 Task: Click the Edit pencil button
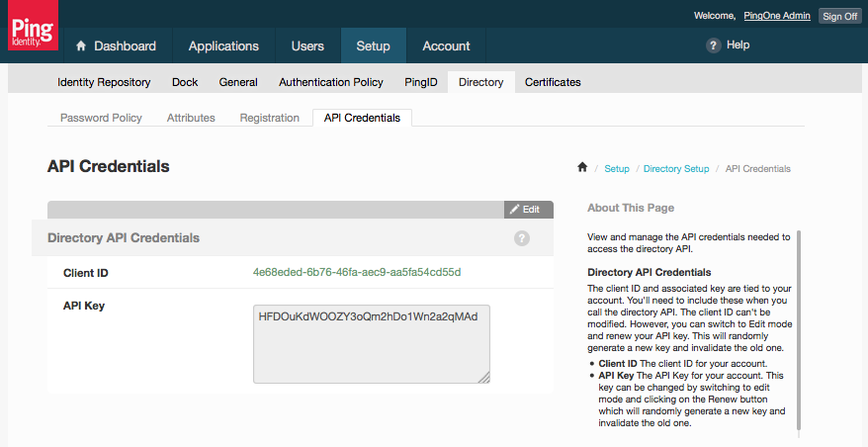(529, 210)
